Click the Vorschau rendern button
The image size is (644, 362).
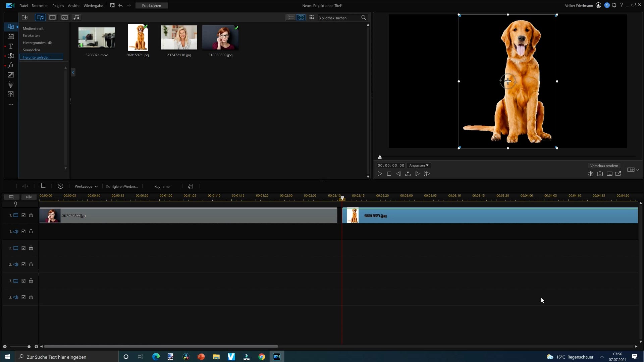point(604,166)
